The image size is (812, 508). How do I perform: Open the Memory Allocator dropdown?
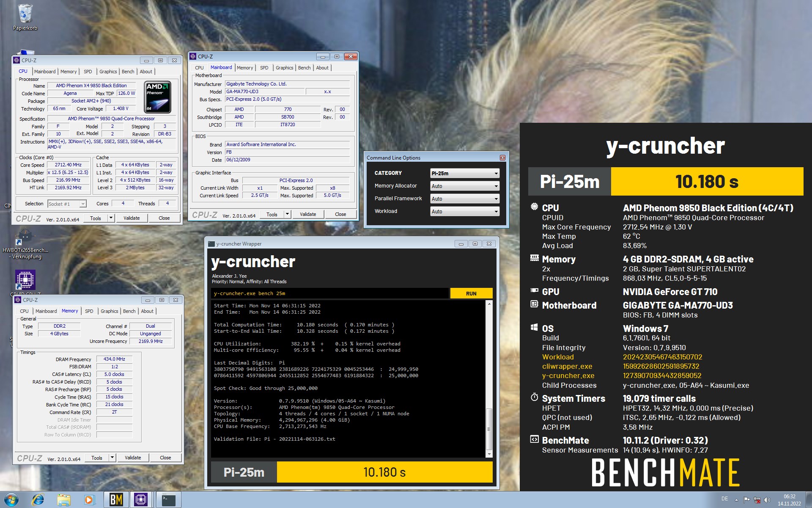465,186
